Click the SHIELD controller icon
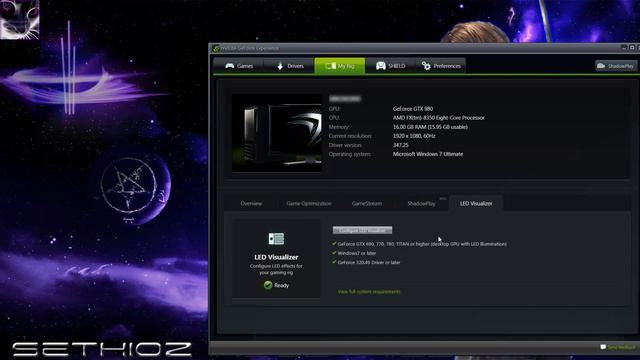640x360 pixels. click(380, 66)
